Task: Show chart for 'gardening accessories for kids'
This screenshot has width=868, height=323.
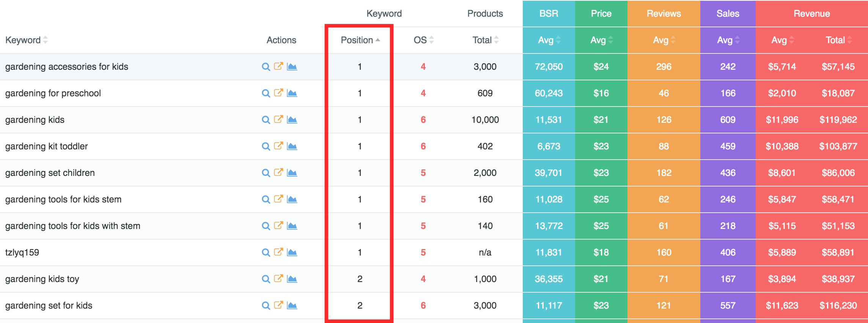Action: point(292,67)
